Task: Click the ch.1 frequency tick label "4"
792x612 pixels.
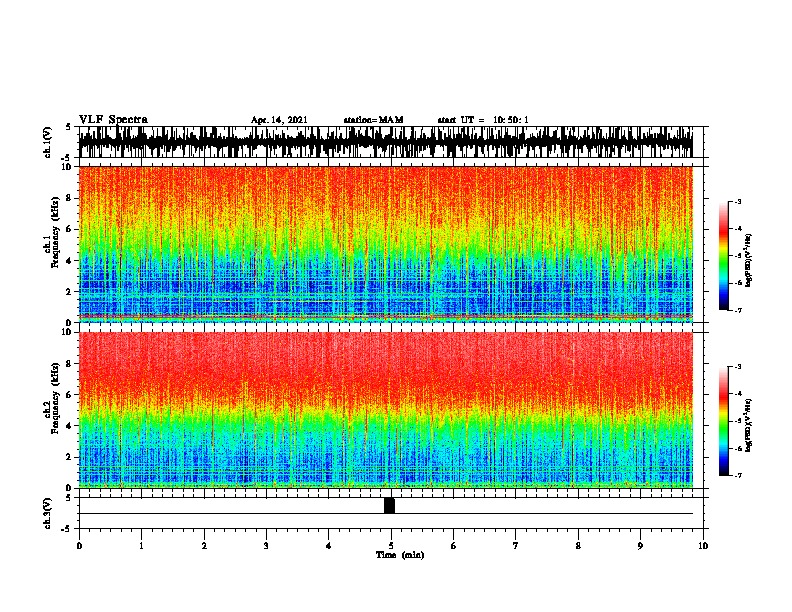Action: tap(69, 261)
